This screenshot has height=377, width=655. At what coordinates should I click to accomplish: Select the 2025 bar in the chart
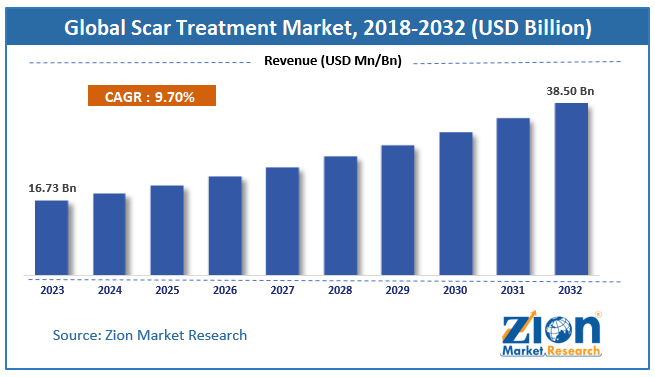(167, 230)
